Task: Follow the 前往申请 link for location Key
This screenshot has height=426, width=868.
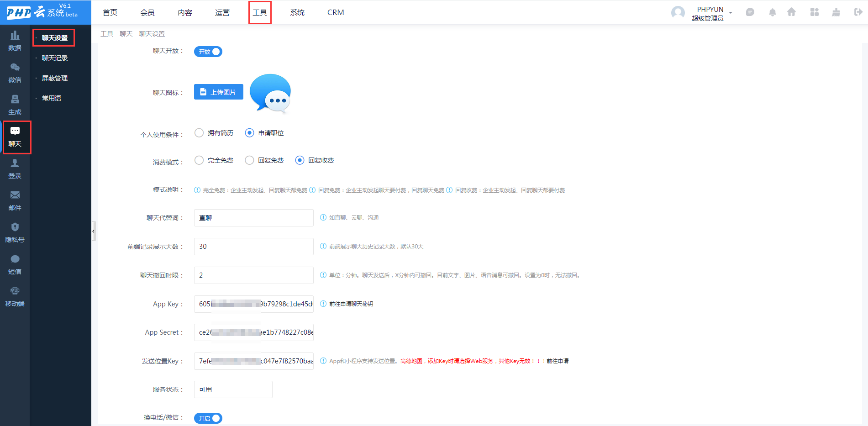Action: [x=558, y=361]
